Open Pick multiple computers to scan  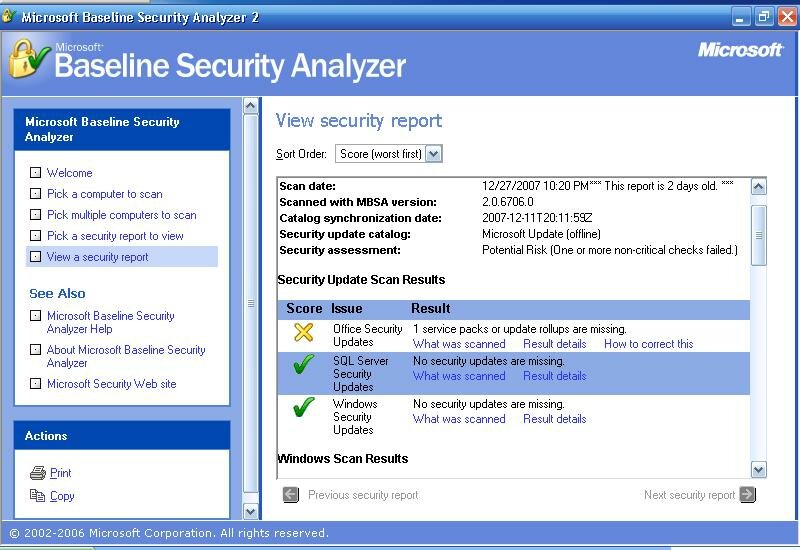click(x=121, y=215)
